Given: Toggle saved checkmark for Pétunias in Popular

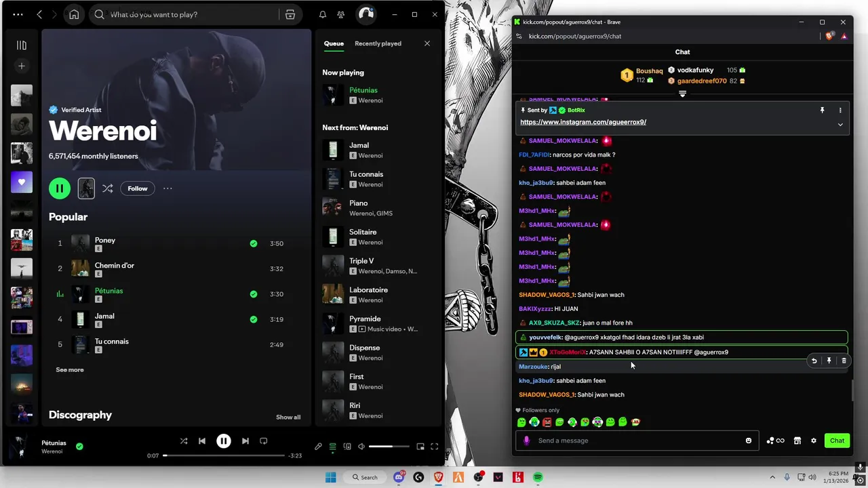Looking at the screenshot, I should click(x=254, y=294).
